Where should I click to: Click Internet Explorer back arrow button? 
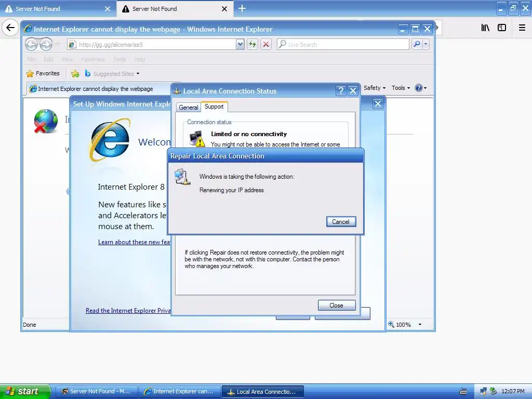[31, 44]
